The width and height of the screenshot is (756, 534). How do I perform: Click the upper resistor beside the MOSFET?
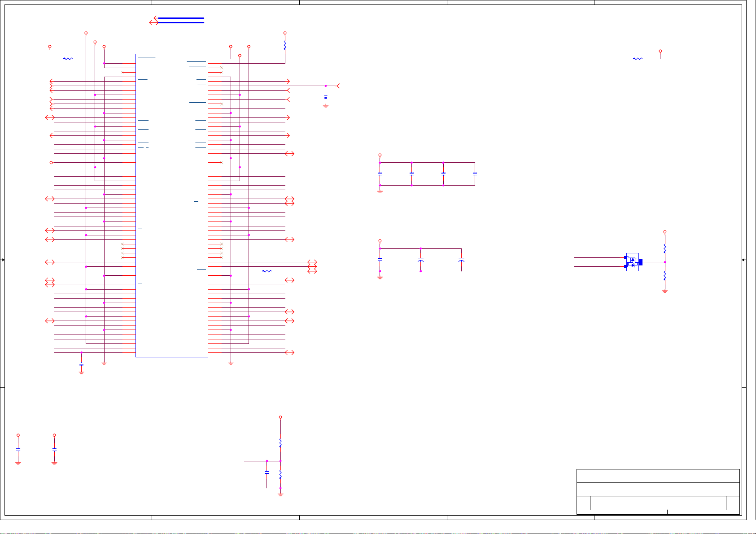665,248
